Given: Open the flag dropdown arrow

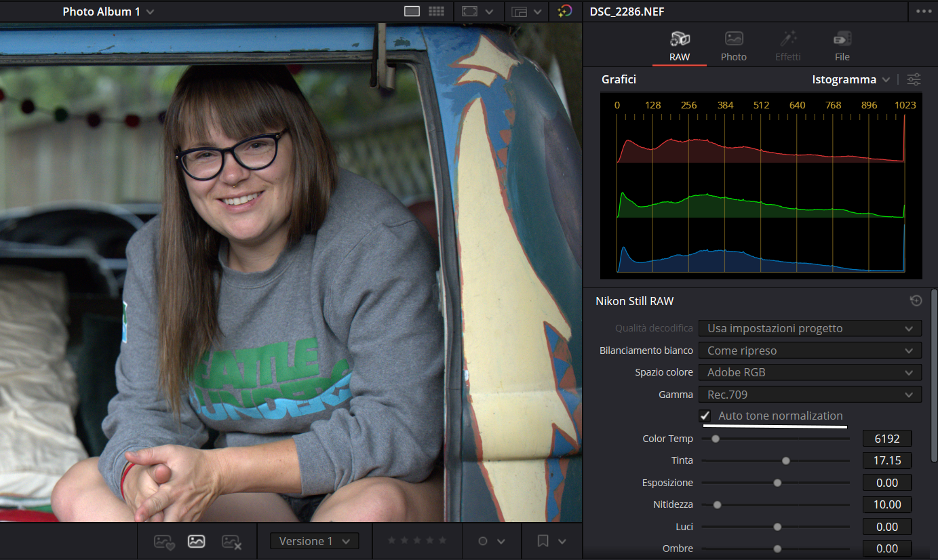Looking at the screenshot, I should point(562,541).
